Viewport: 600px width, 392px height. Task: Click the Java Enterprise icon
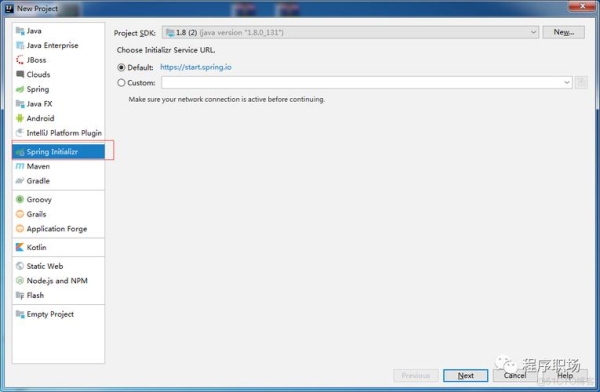(x=20, y=45)
